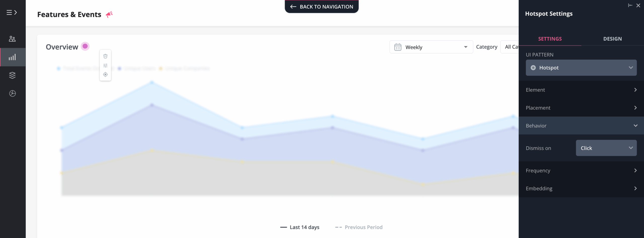
Task: Expand the sidebar with the hamburger menu icon
Action: point(12,12)
